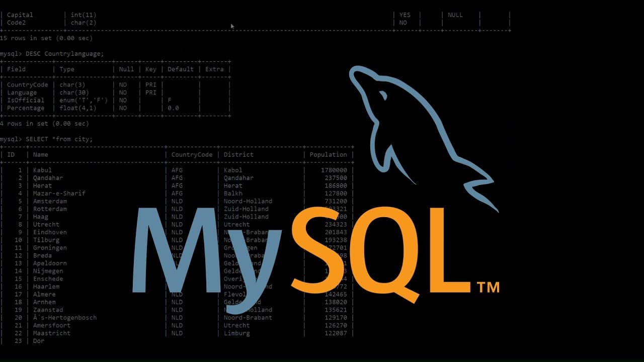Image resolution: width=644 pixels, height=362 pixels.
Task: Click the 'Field' column header
Action: (16, 69)
